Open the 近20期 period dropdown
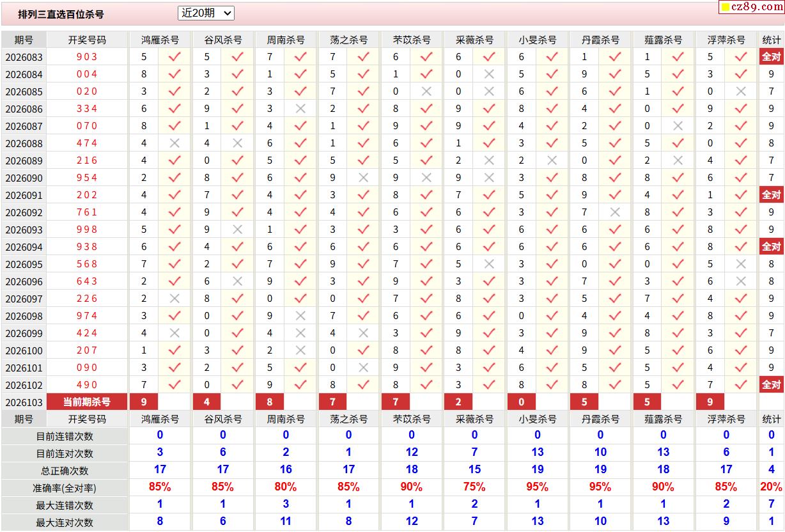This screenshot has height=532, width=785. pos(206,13)
